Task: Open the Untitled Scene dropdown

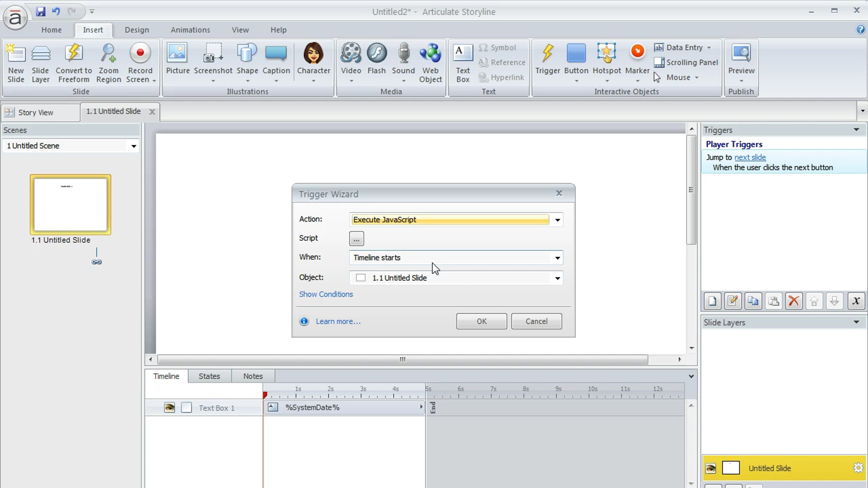Action: point(133,146)
